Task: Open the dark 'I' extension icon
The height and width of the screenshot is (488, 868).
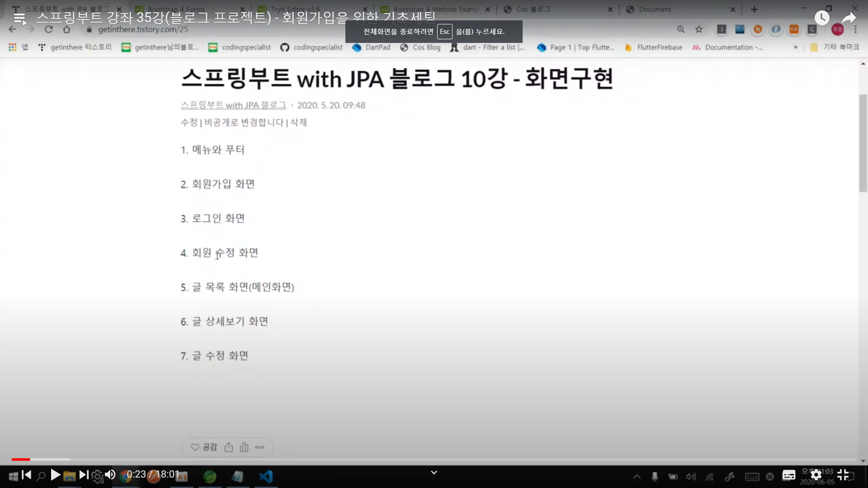Action: (722, 29)
